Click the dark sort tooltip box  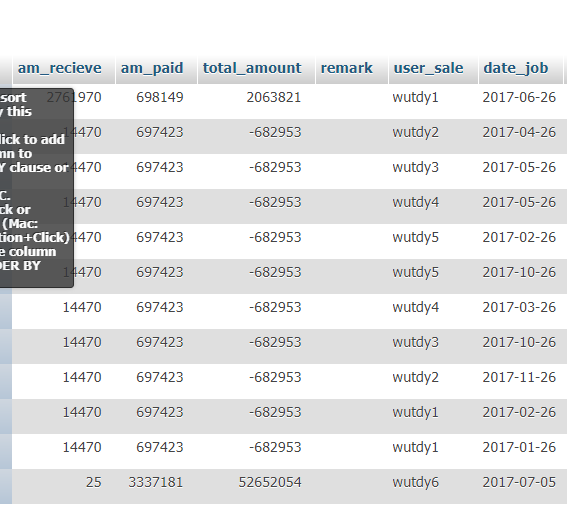pyautogui.click(x=36, y=188)
